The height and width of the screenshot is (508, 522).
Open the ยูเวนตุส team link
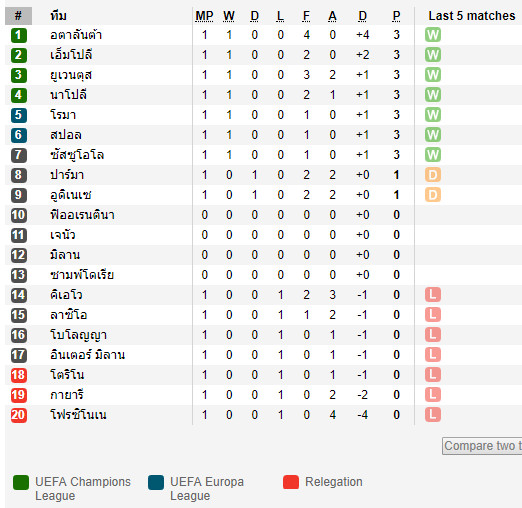(x=71, y=75)
